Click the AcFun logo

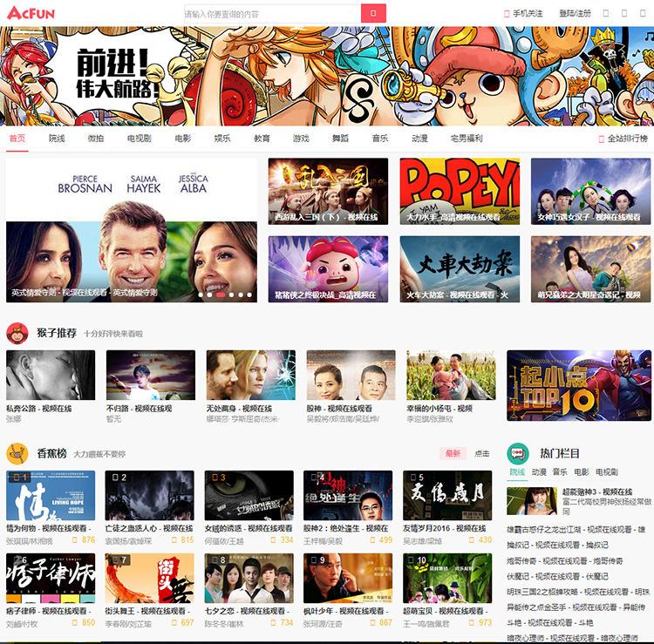pos(31,13)
